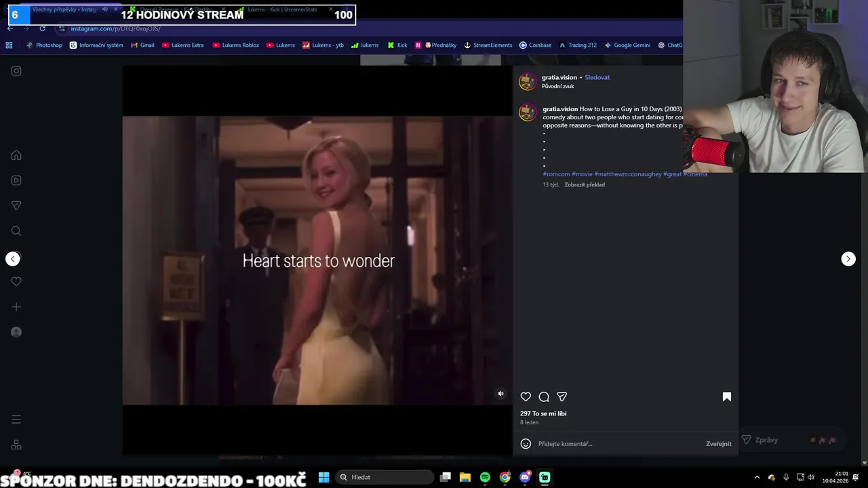This screenshot has height=488, width=868.
Task: Open the Lukerris Roblox bookmark
Action: click(236, 45)
